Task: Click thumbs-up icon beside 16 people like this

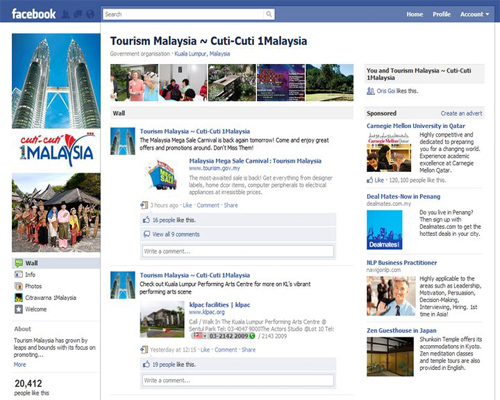Action: pyautogui.click(x=146, y=220)
